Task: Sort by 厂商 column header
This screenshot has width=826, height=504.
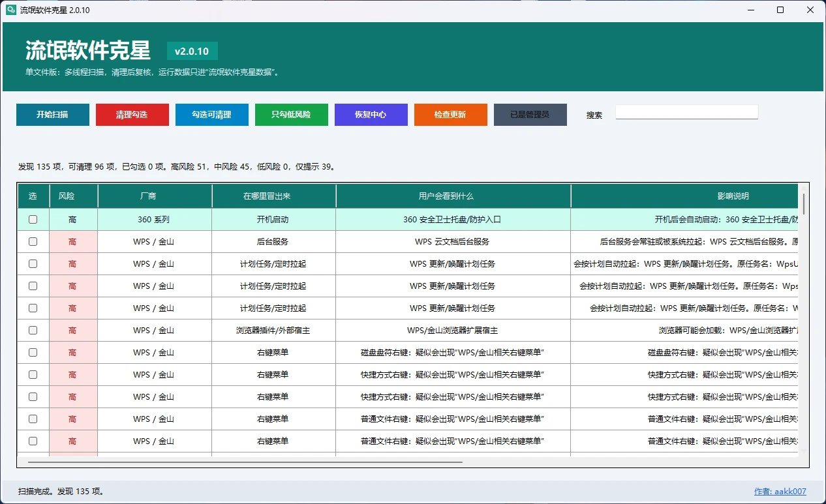Action: click(155, 196)
